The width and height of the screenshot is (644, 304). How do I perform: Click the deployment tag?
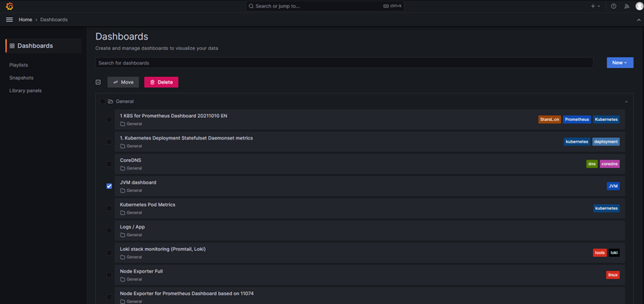click(606, 141)
